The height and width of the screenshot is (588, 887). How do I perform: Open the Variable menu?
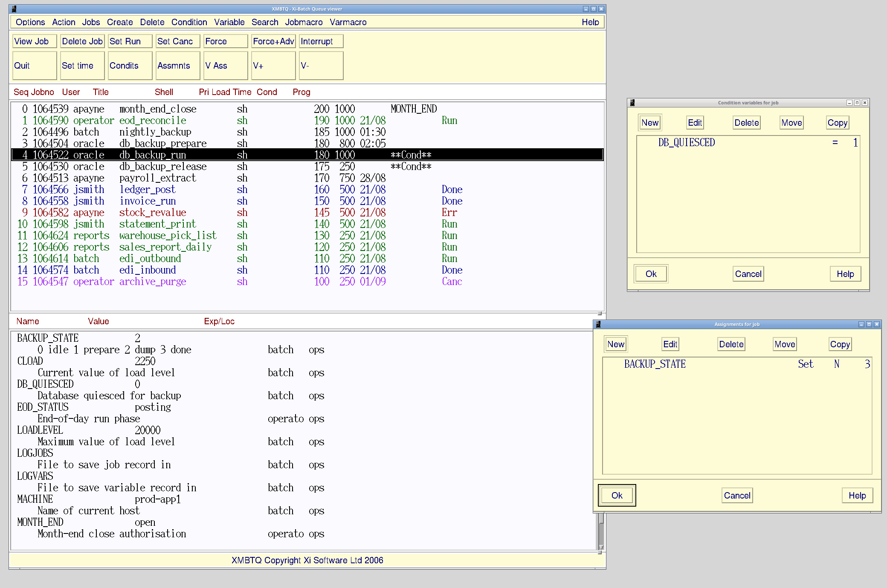(229, 22)
